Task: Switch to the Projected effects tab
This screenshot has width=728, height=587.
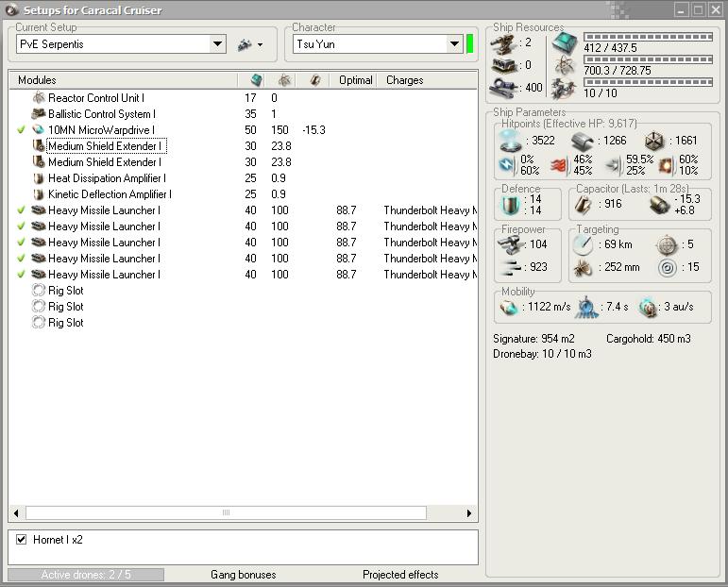Action: pyautogui.click(x=400, y=575)
